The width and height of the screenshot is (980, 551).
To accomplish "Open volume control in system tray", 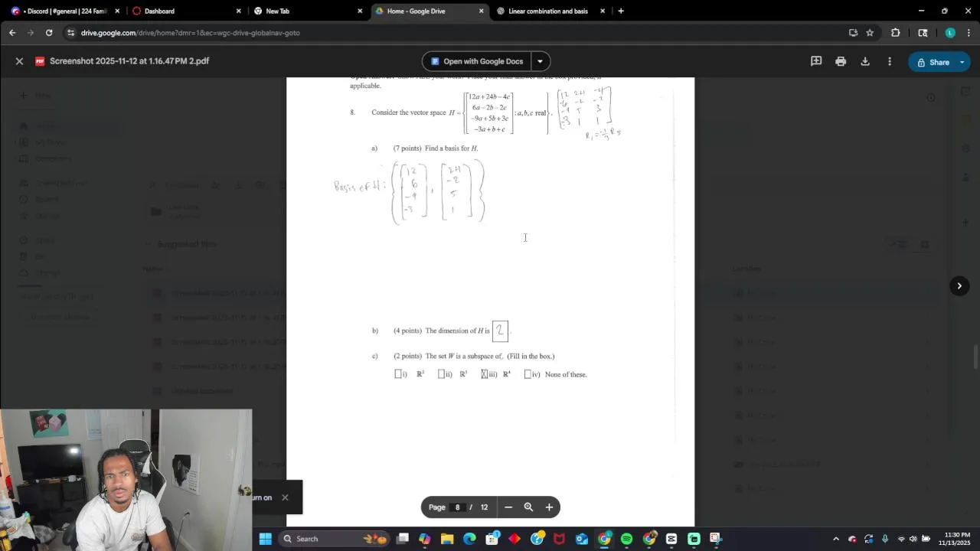I will click(913, 539).
